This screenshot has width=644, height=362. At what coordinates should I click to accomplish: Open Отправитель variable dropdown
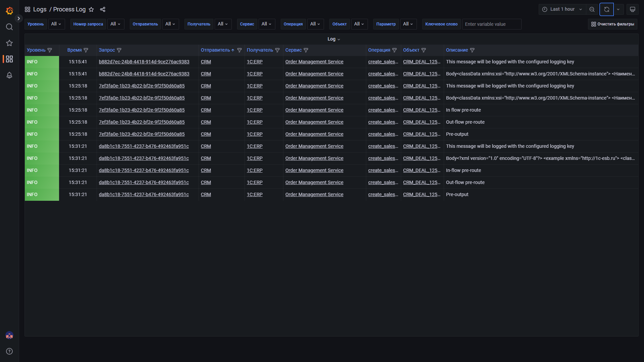(x=171, y=24)
